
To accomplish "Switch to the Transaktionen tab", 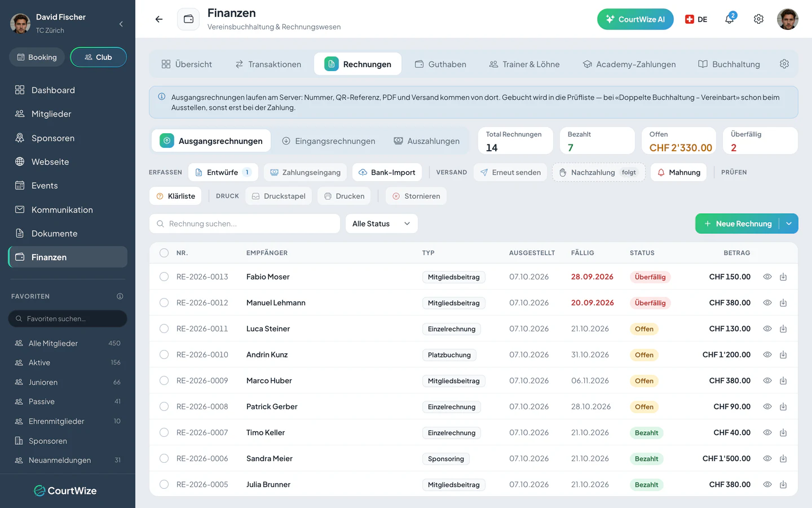I will click(x=268, y=64).
